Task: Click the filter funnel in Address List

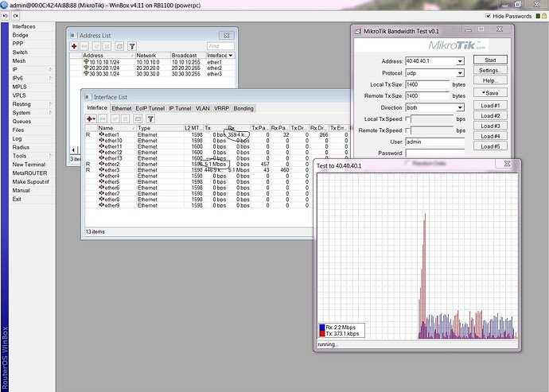Action: (x=132, y=47)
